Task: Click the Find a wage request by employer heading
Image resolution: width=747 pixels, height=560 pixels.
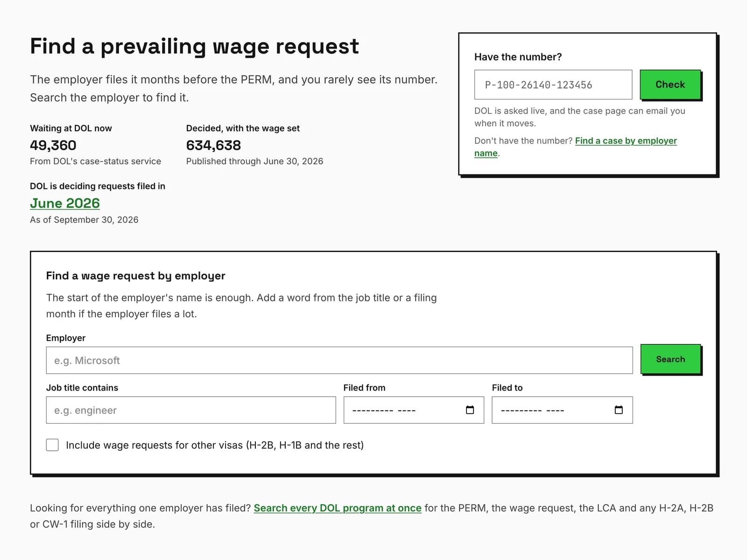Action: (x=135, y=276)
